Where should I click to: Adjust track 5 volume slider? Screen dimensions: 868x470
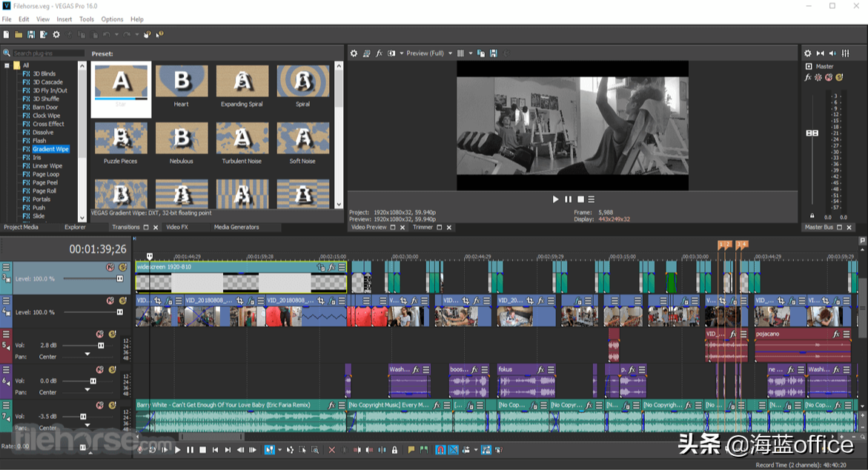coord(101,345)
